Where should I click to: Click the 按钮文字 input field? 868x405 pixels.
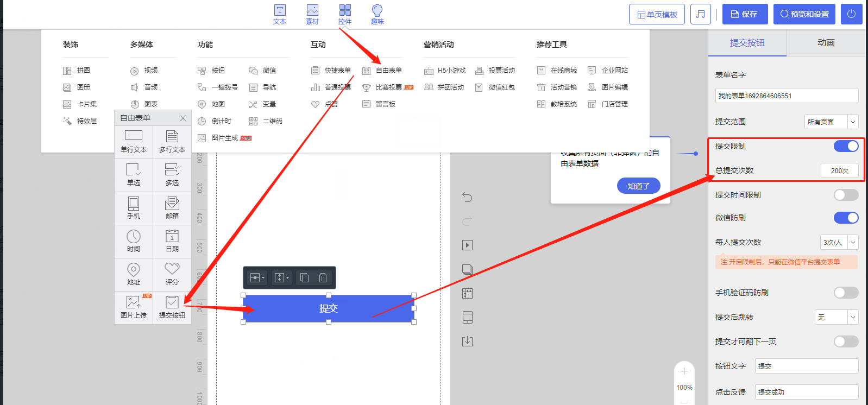click(807, 366)
